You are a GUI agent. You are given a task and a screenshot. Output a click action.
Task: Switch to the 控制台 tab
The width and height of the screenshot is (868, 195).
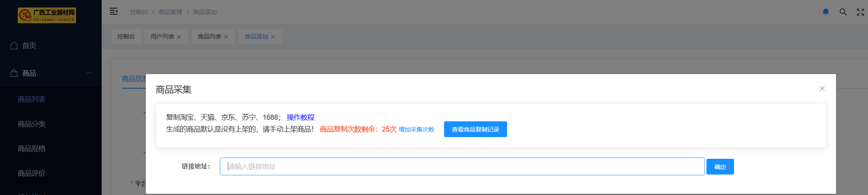coord(126,37)
